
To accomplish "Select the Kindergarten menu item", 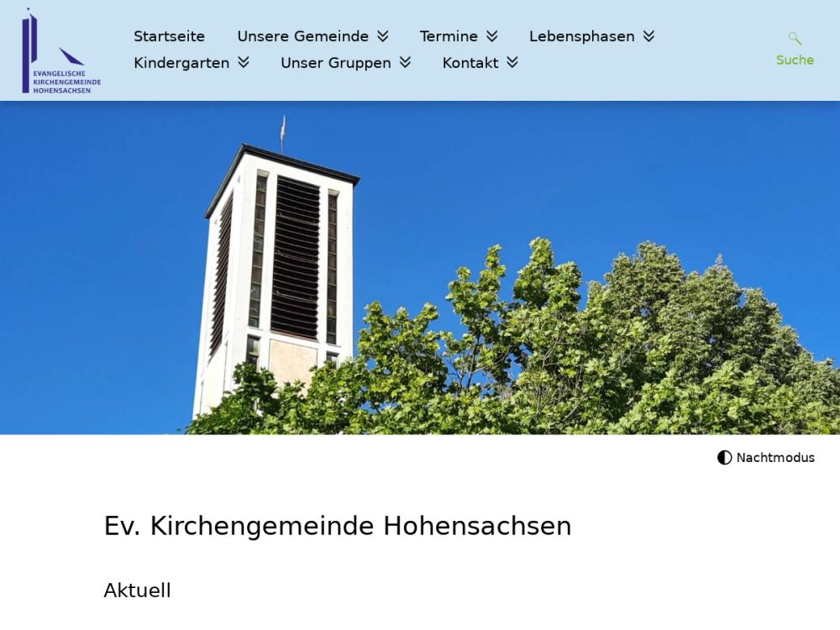I will pyautogui.click(x=181, y=63).
